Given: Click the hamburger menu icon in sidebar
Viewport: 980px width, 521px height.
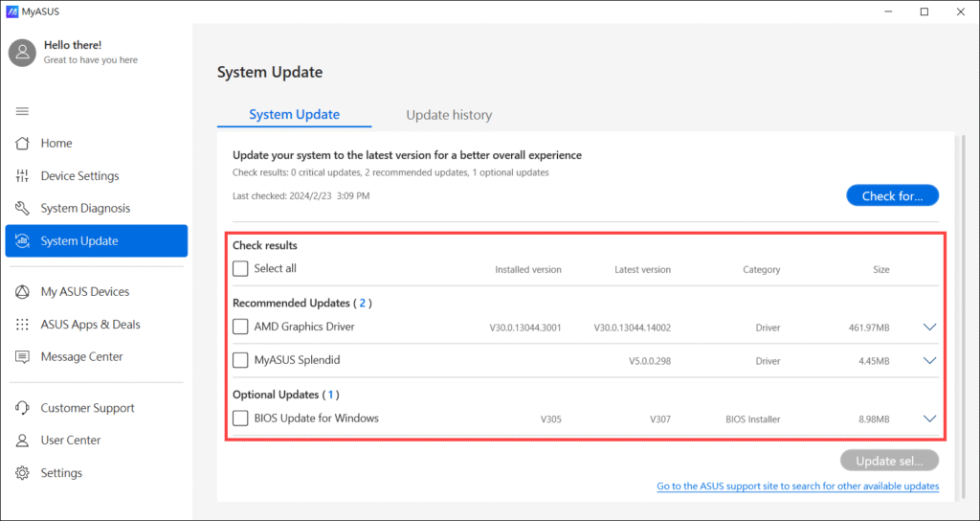Looking at the screenshot, I should click(x=22, y=111).
